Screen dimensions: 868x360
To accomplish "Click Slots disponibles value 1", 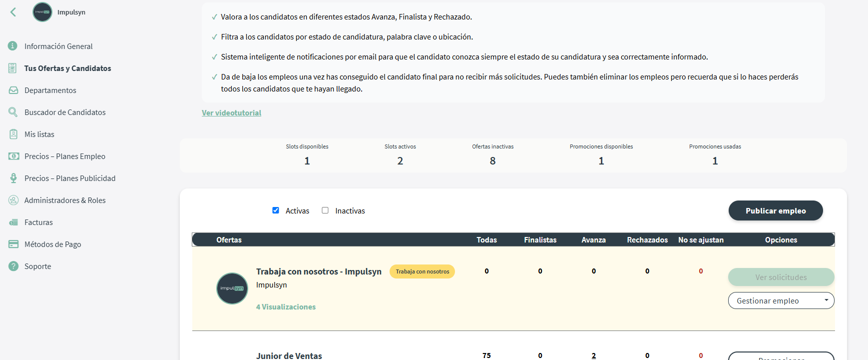I will [307, 161].
